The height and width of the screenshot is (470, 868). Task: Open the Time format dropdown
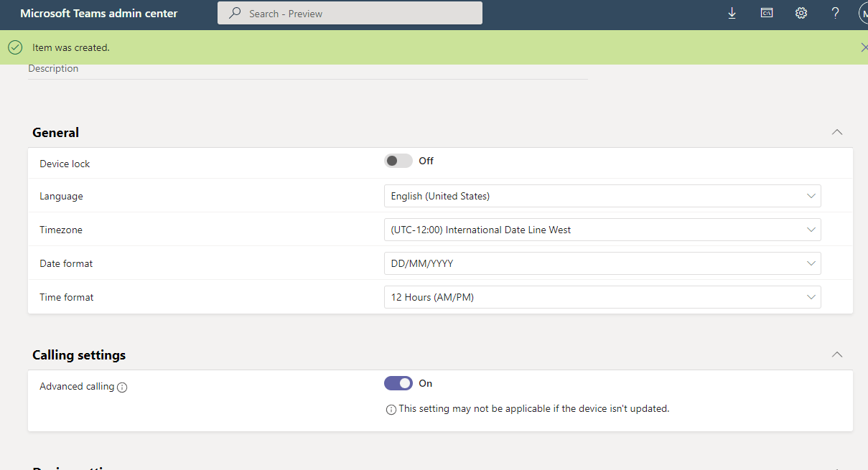pyautogui.click(x=602, y=297)
